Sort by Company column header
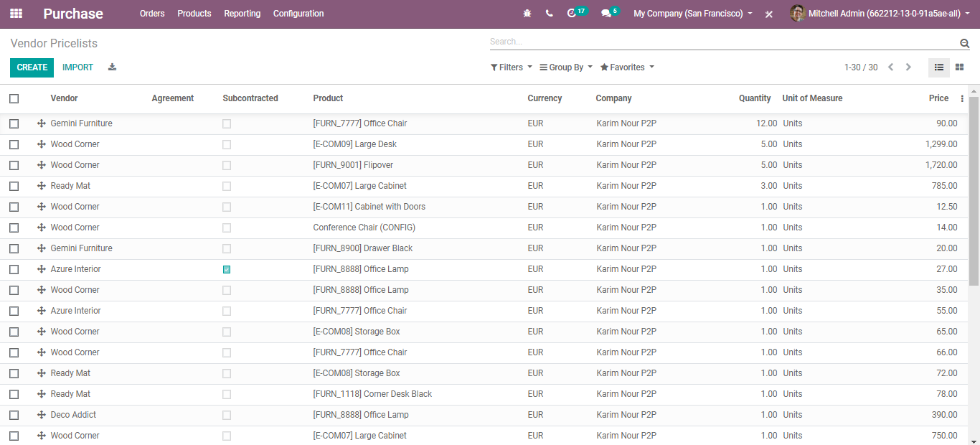Image resolution: width=980 pixels, height=445 pixels. pyautogui.click(x=613, y=98)
